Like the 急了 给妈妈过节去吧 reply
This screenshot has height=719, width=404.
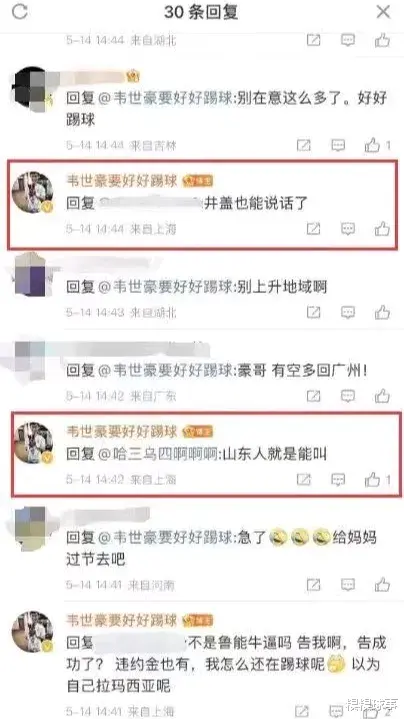point(382,585)
